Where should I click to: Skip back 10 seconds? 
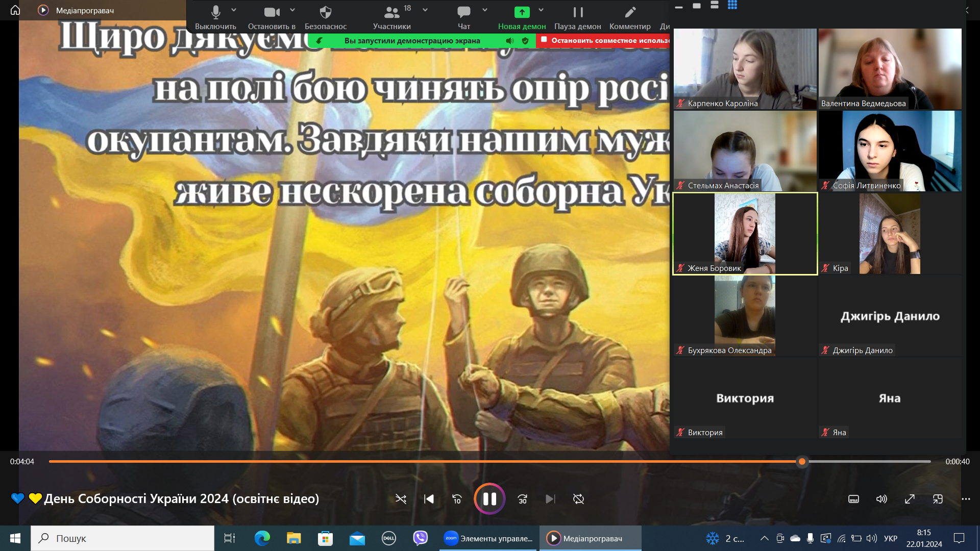tap(457, 499)
